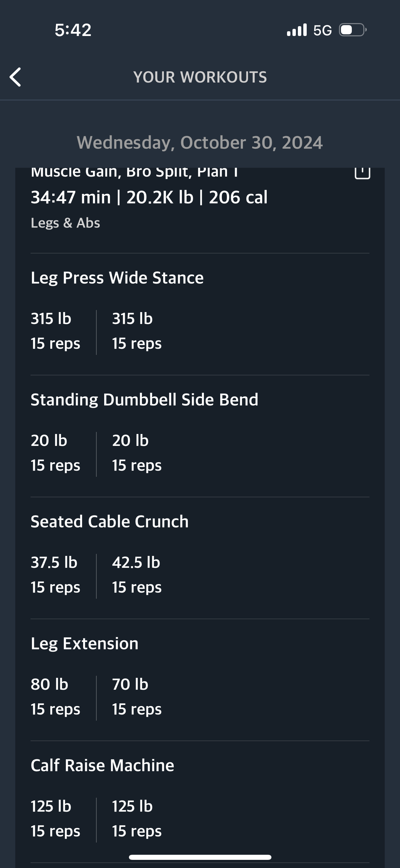Viewport: 400px width, 868px height.
Task: Tap the share icon on workout card
Action: click(x=362, y=172)
